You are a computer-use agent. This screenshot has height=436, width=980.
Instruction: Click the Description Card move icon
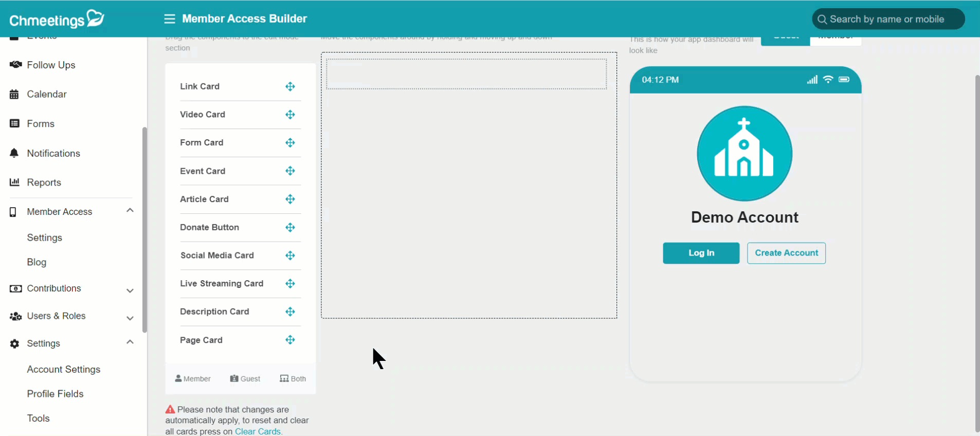(x=291, y=312)
